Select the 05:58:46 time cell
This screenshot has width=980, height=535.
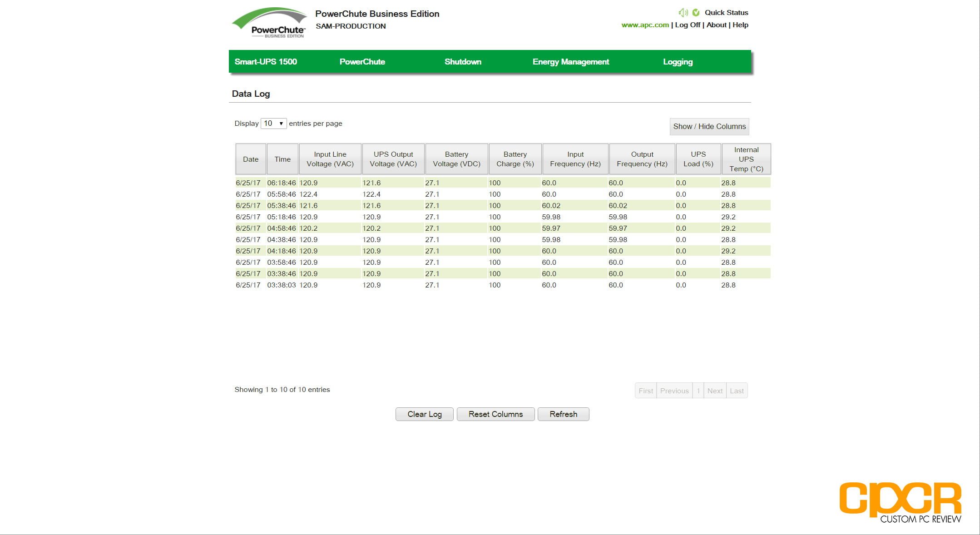282,194
